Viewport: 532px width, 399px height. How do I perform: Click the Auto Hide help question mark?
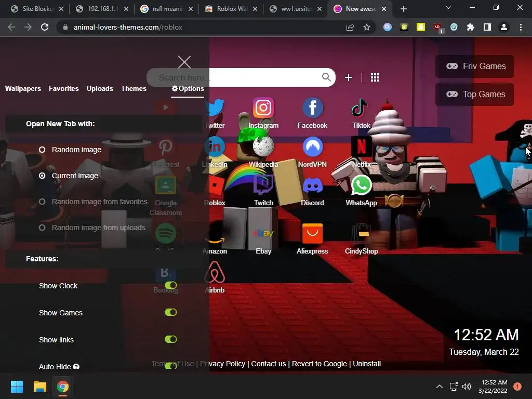click(x=76, y=366)
